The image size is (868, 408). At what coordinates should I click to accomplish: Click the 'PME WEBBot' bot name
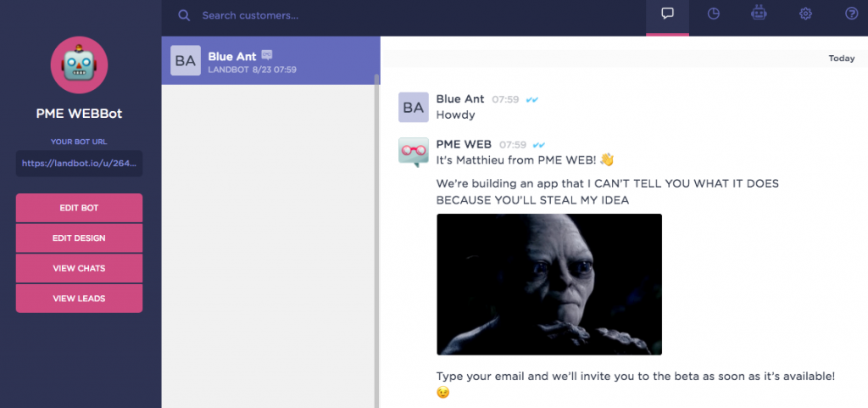[79, 114]
